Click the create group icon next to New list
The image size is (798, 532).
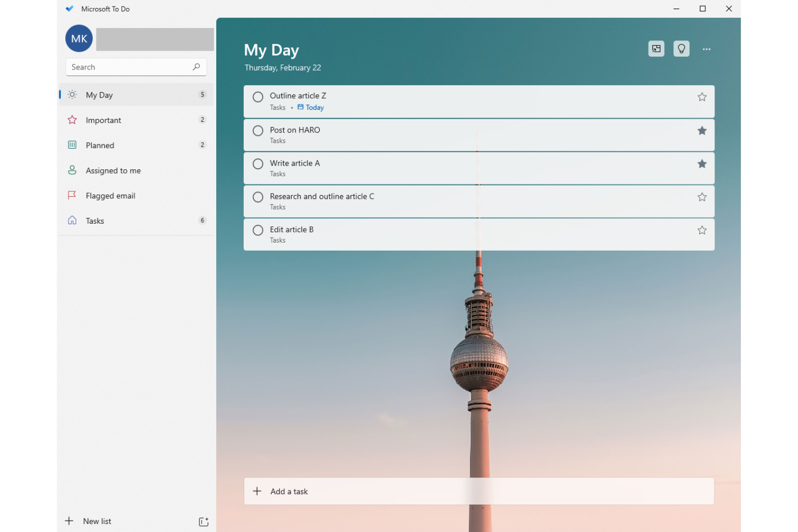[203, 521]
